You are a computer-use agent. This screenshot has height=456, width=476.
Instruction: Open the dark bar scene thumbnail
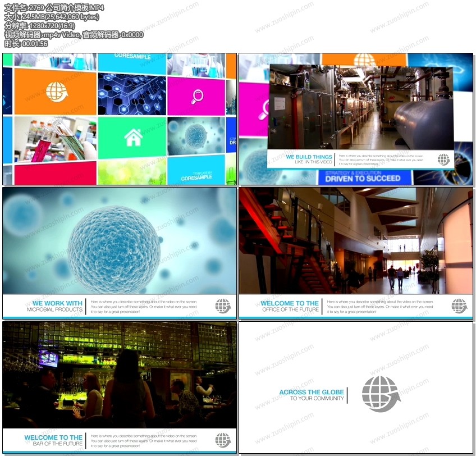click(119, 375)
